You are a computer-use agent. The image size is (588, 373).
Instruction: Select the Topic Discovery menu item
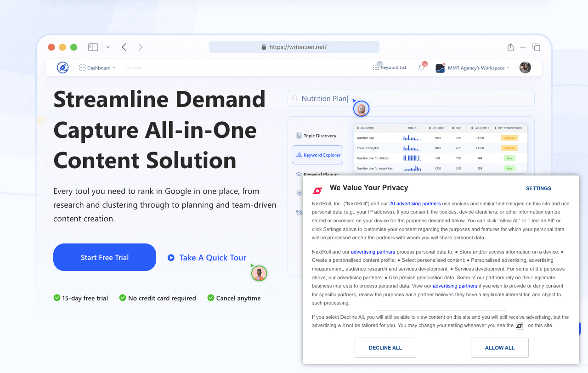(x=317, y=136)
